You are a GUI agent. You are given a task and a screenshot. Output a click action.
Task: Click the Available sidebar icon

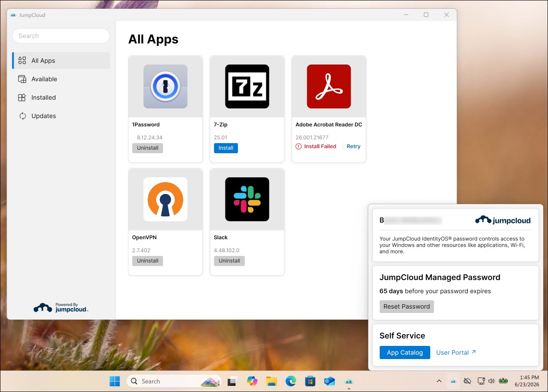coord(22,79)
